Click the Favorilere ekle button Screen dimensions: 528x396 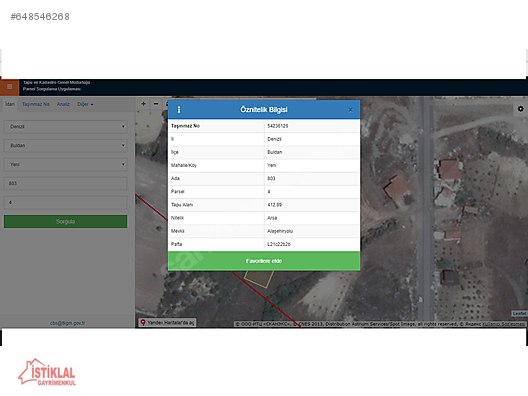[x=264, y=261]
